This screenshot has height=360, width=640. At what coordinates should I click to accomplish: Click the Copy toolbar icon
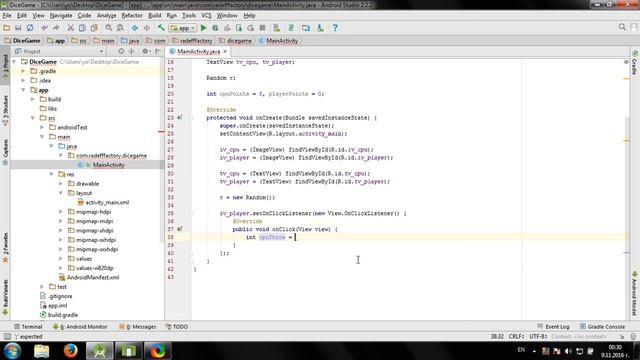click(82, 28)
